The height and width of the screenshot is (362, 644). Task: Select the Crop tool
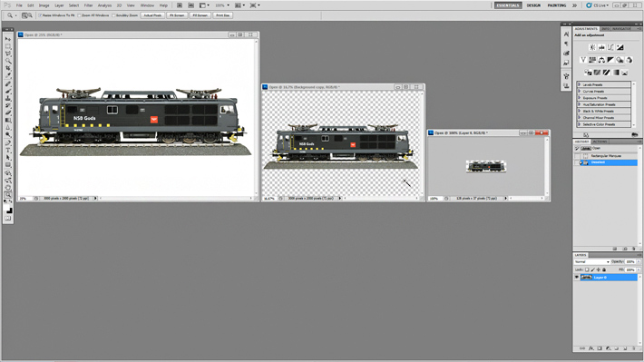tap(8, 69)
